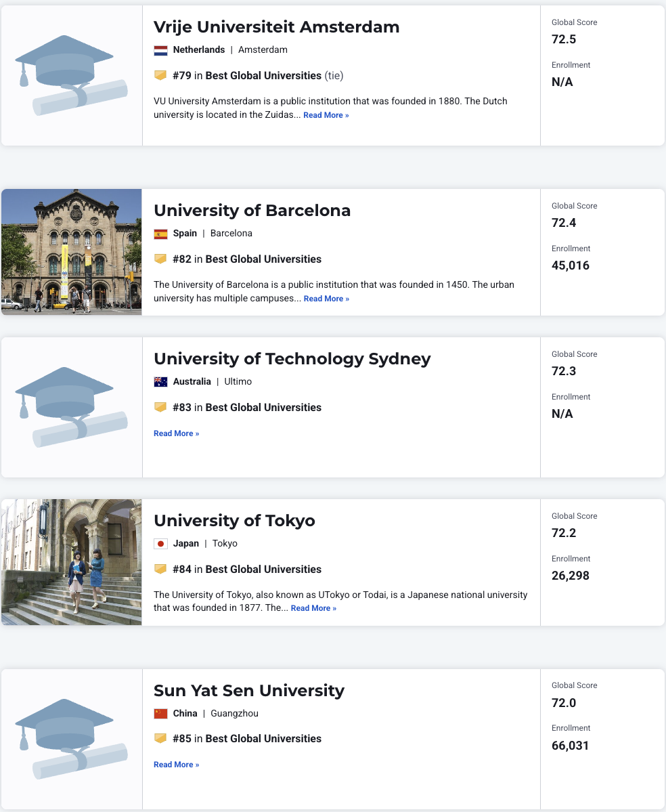666x812 pixels.
Task: Open Sun Yat Sen University title
Action: 248,691
